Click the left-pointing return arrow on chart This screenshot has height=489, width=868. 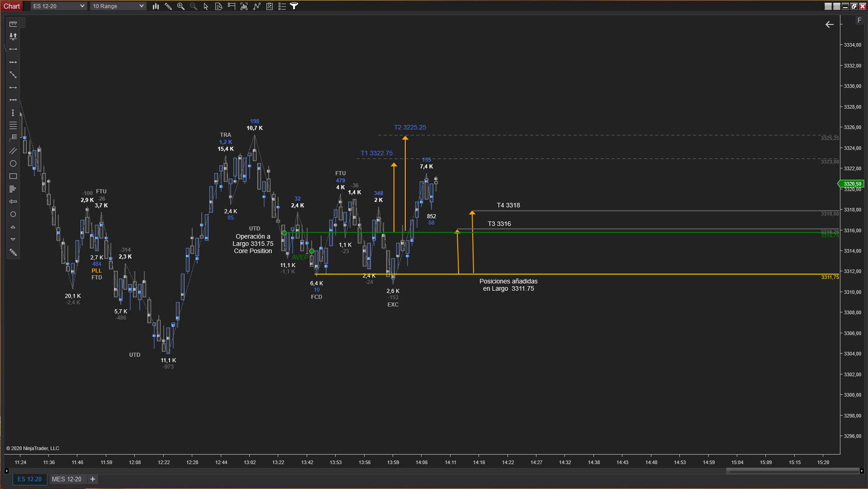[x=829, y=24]
